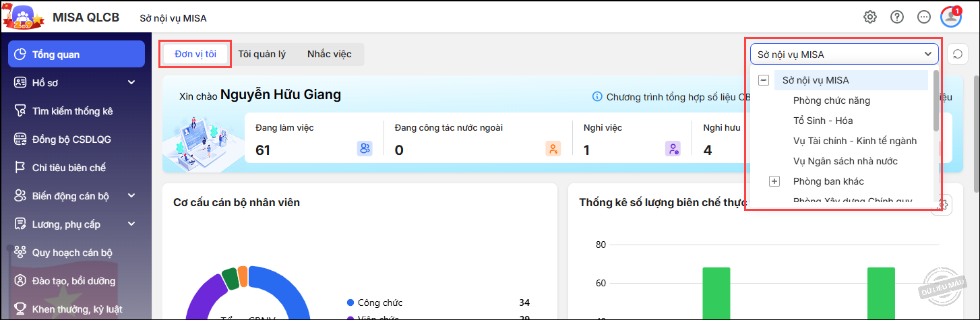Screen dimensions: 980x320
Task: Expand Biến động cán bộ sidebar menu
Action: 131,196
